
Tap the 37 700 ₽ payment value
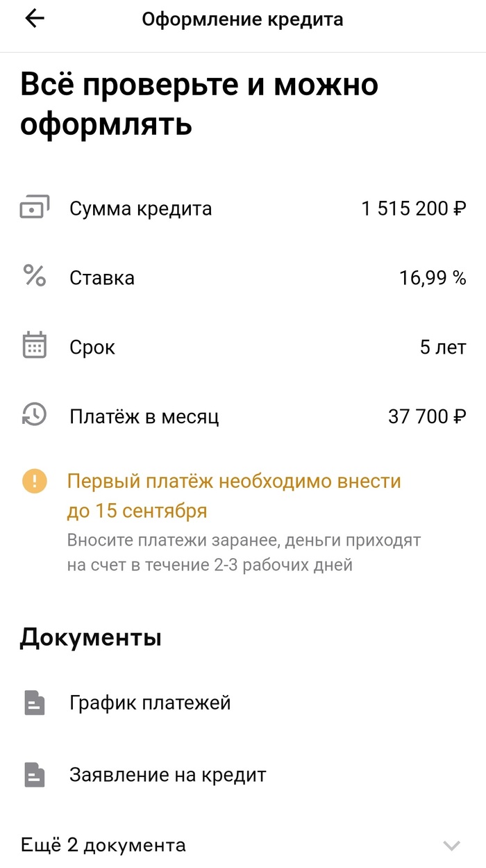[x=426, y=417]
